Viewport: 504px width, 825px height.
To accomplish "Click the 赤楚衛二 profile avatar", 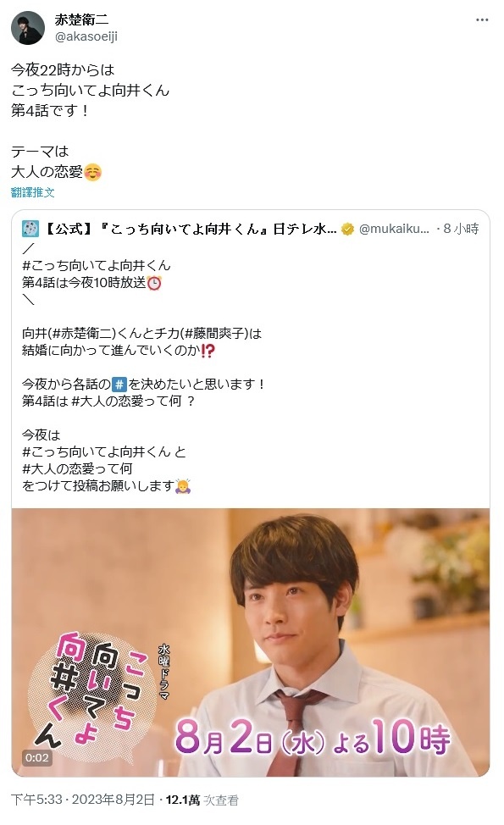I will pos(28,28).
